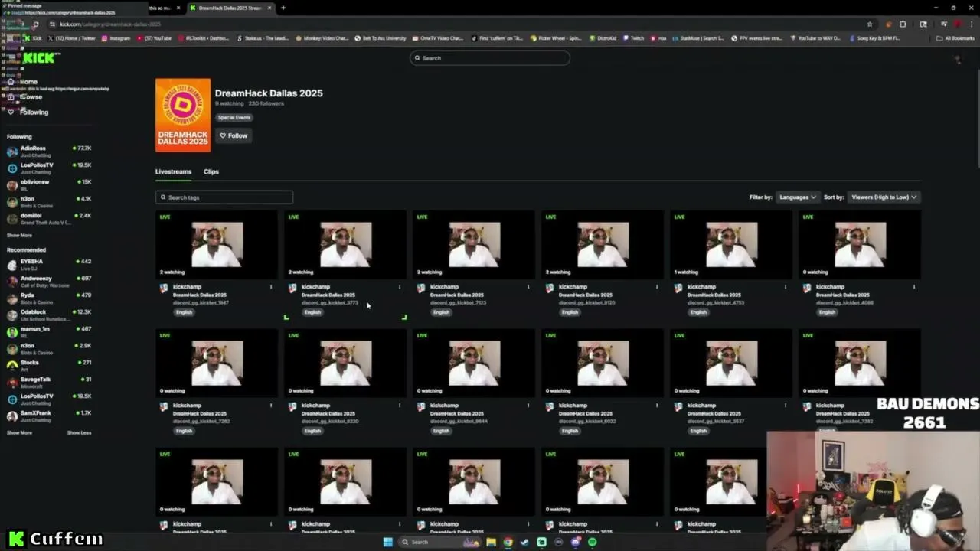Image resolution: width=980 pixels, height=551 pixels.
Task: Open the Stake.us bookmark
Action: 263,38
